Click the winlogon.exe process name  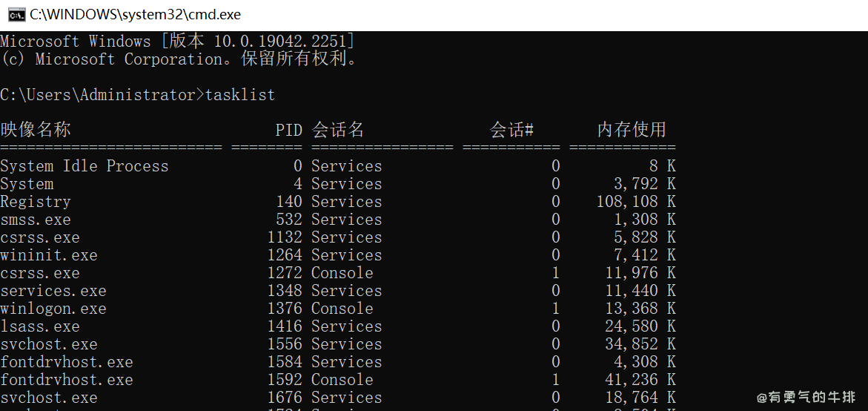coord(53,309)
